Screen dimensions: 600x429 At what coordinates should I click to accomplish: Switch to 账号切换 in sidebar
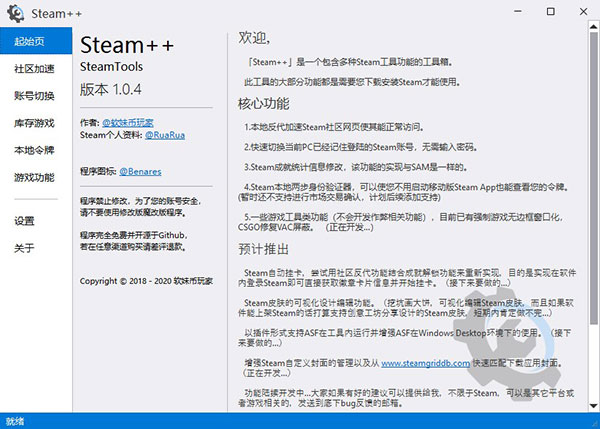coord(36,96)
